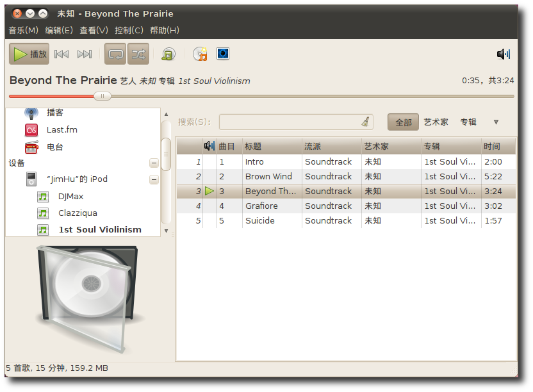Open the 控制(C) menu
Viewport: 533px width, 392px height.
(129, 30)
